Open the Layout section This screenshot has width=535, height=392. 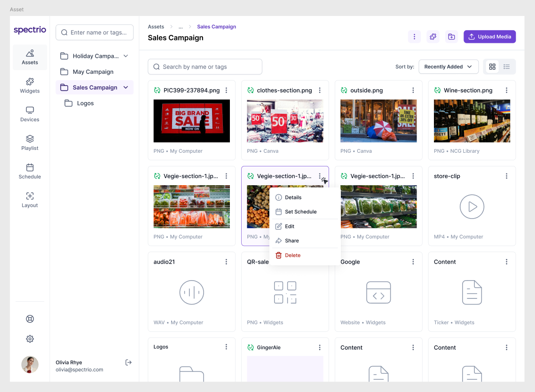pyautogui.click(x=30, y=200)
